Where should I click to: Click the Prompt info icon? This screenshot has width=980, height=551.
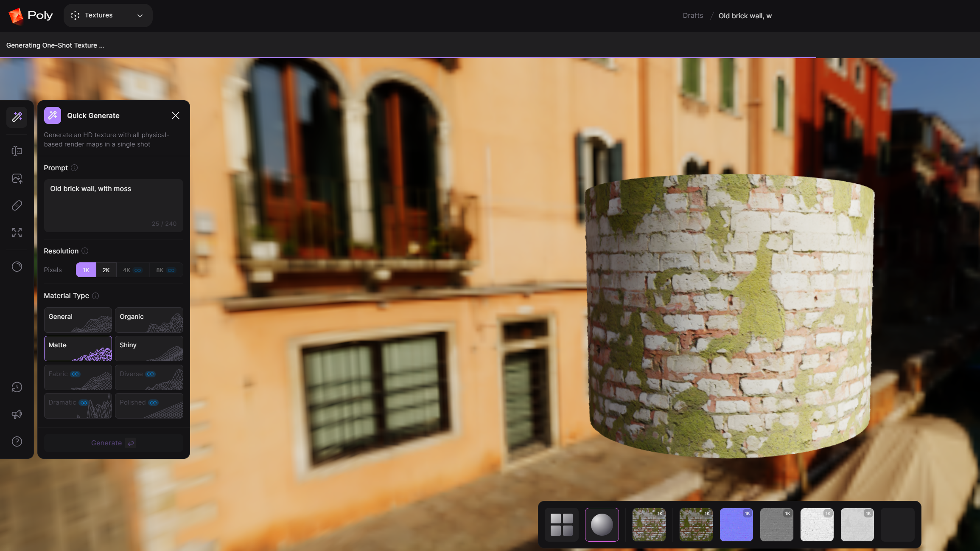74,168
